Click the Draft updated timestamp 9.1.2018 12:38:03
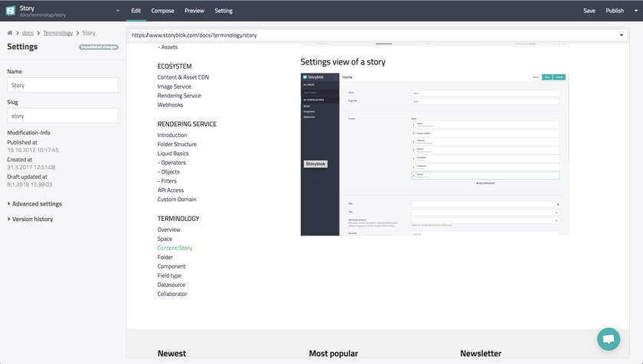The width and height of the screenshot is (643, 364). pos(30,184)
